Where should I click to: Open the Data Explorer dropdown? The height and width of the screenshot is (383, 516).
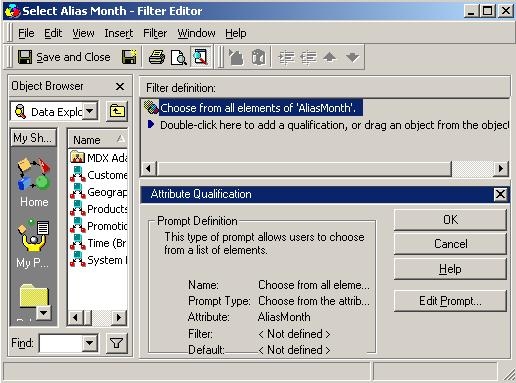click(90, 111)
